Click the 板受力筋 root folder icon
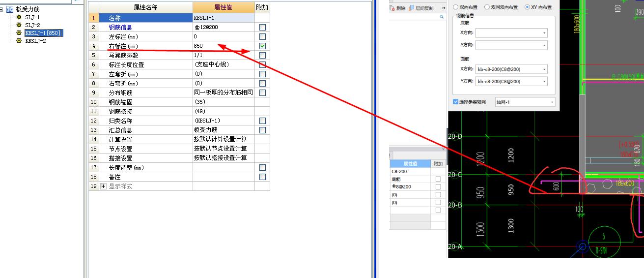644x278 pixels. [10, 9]
